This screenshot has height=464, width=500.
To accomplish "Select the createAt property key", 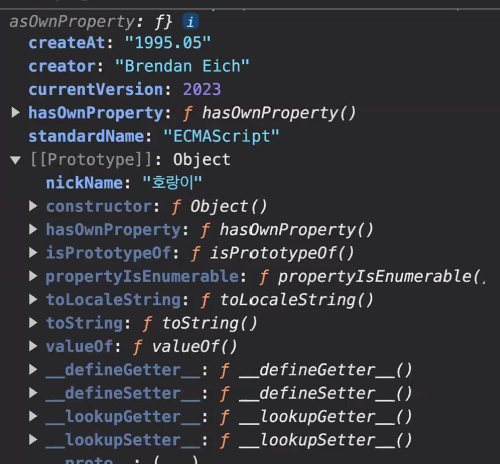I will click(x=67, y=43).
